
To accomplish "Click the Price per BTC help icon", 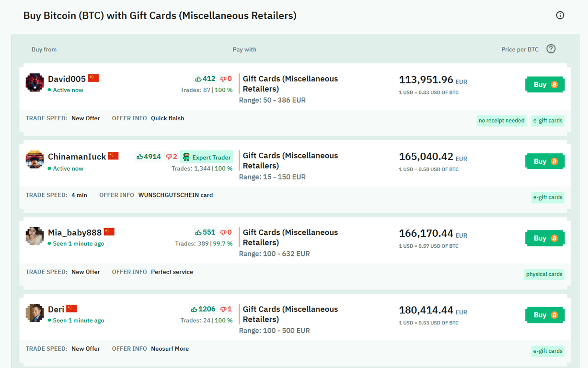I will [x=551, y=49].
